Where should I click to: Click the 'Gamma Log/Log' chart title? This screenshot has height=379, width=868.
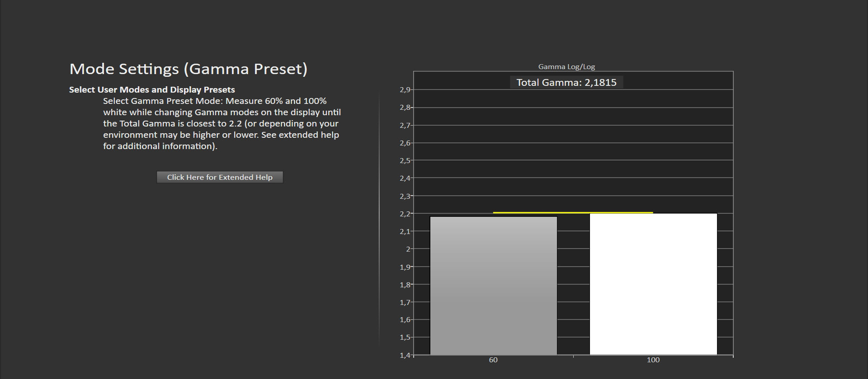pos(566,66)
